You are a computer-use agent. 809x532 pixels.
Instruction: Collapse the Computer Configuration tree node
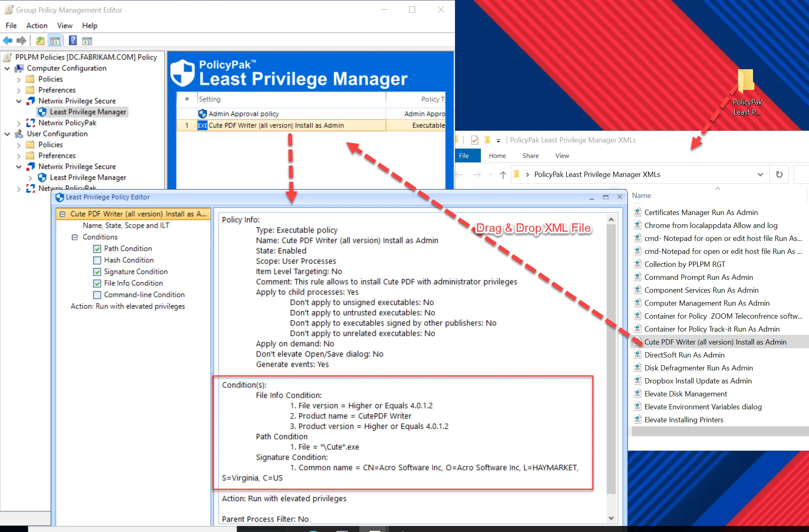(x=7, y=68)
